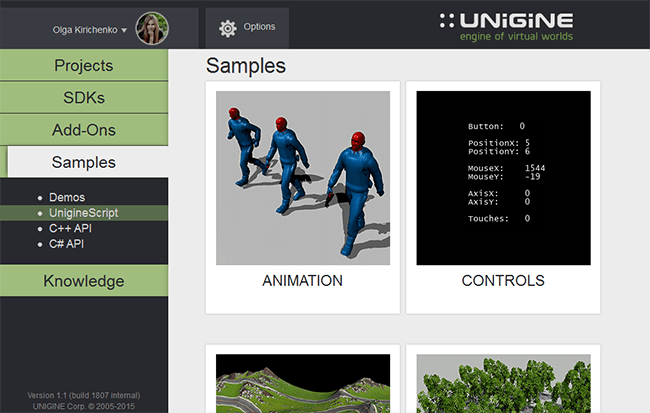Click Olga Kirichenko's profile avatar
This screenshot has height=413, width=650.
click(152, 29)
